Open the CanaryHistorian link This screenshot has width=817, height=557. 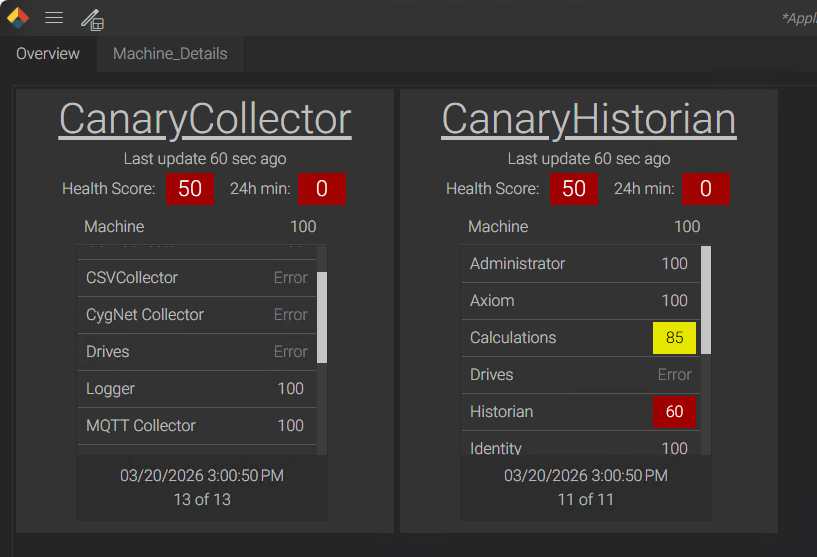point(589,120)
